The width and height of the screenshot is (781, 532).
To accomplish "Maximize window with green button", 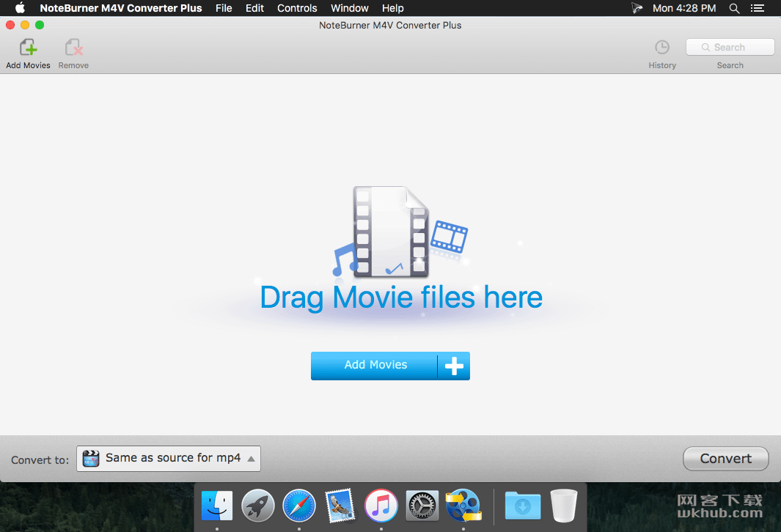I will [x=40, y=25].
